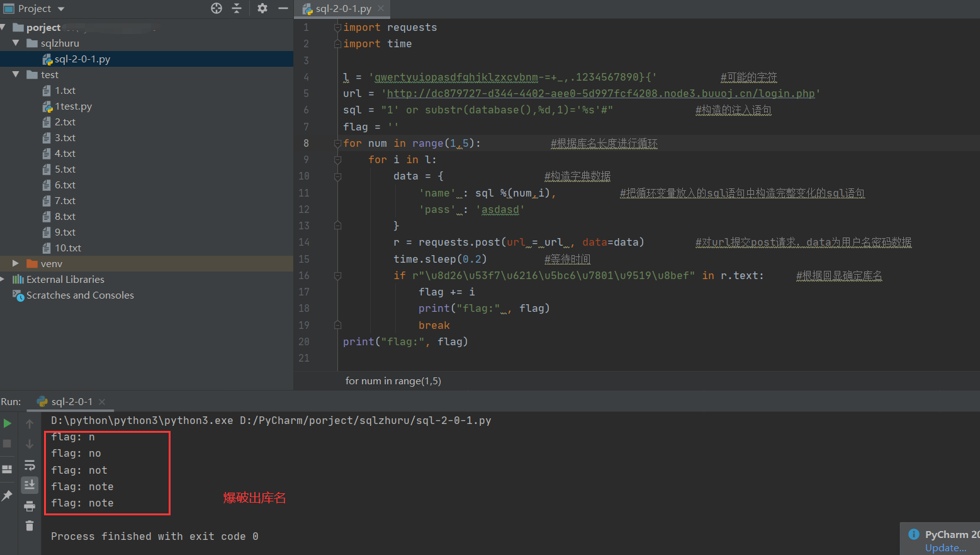The image size is (980, 555).
Task: Close the sql-2-0-1.py editor tab
Action: tap(381, 9)
